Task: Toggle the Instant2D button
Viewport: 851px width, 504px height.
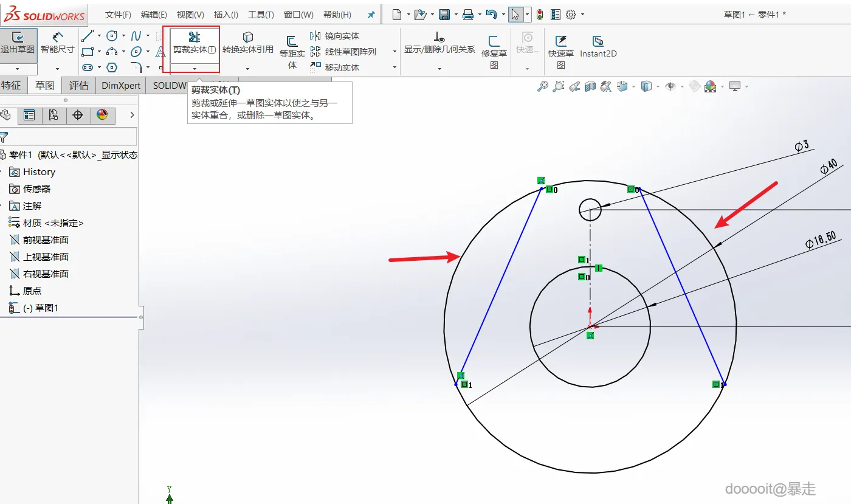Action: coord(598,46)
